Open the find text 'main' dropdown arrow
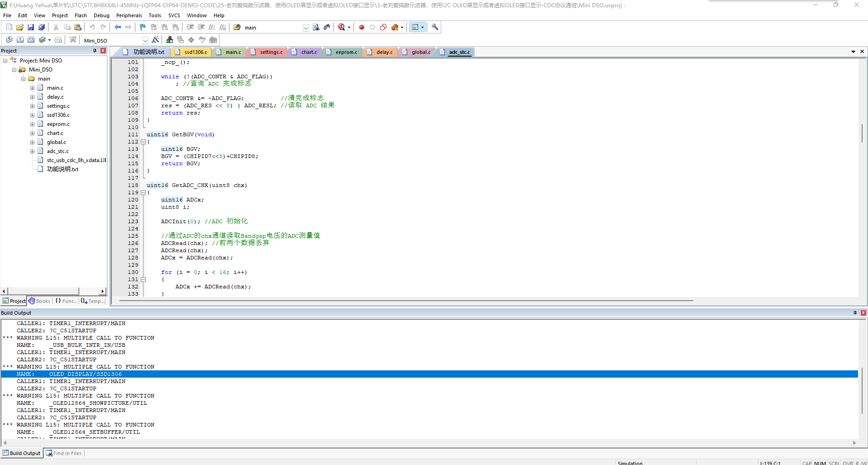868x465 pixels. point(306,28)
